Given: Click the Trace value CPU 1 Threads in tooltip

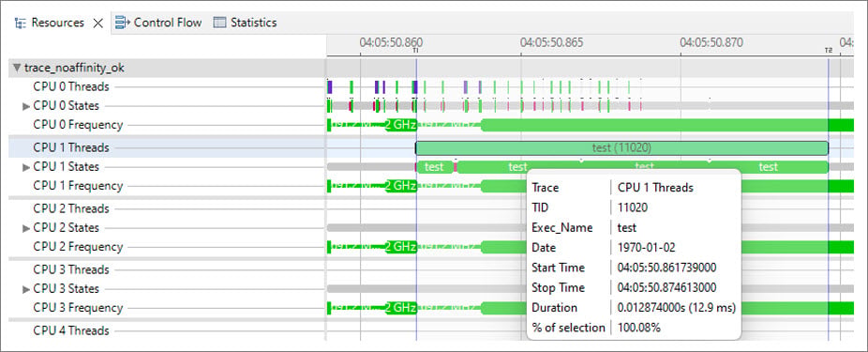Looking at the screenshot, I should (655, 188).
